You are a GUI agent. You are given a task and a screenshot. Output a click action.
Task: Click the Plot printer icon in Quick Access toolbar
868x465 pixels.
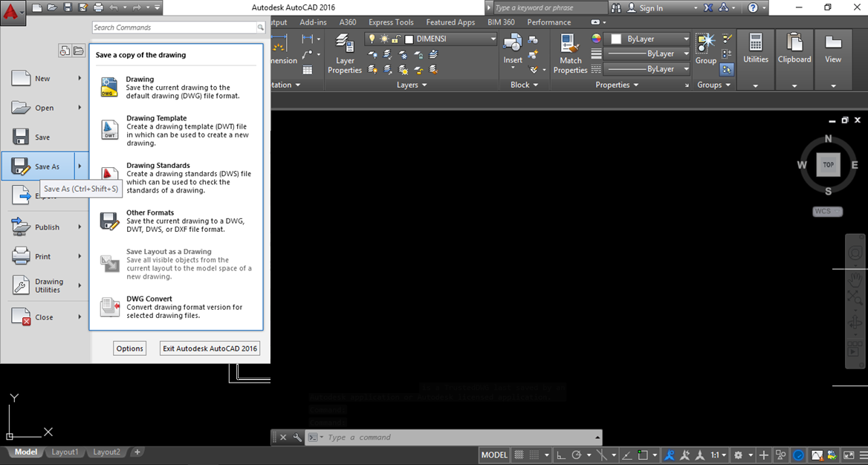[99, 7]
